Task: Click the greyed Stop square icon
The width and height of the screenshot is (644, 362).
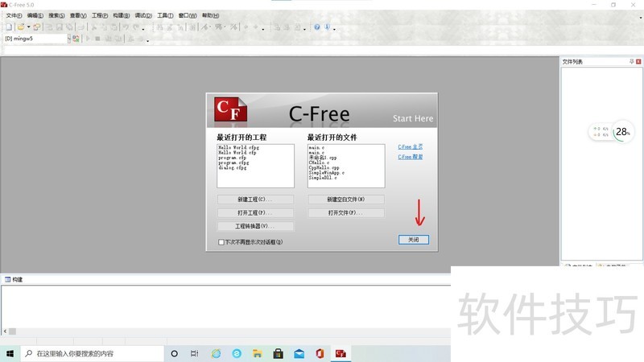Action: 97,39
